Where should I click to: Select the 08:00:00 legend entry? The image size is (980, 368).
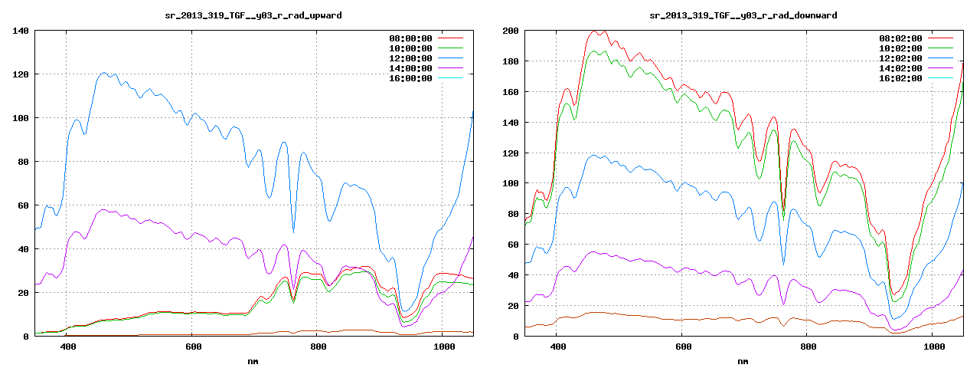click(410, 38)
